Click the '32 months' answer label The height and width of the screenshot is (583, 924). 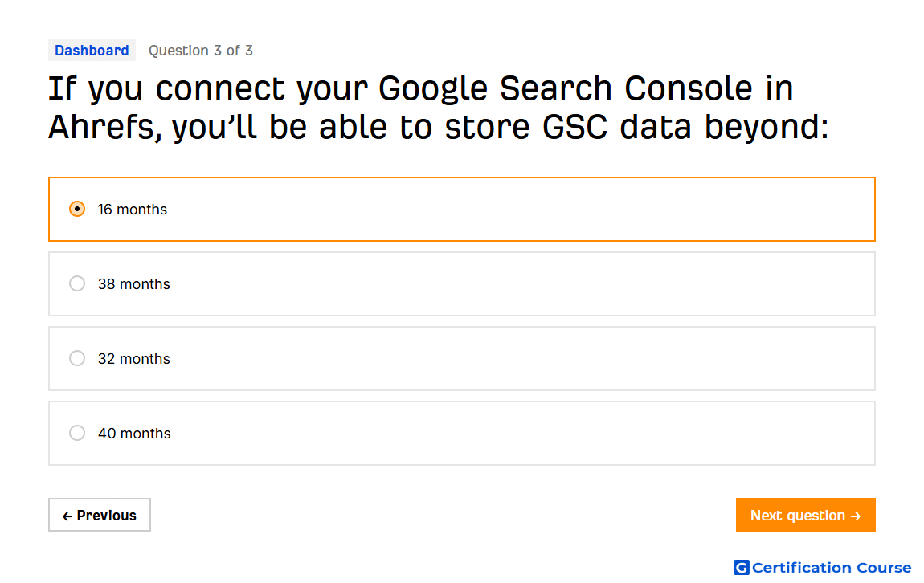[x=133, y=359]
